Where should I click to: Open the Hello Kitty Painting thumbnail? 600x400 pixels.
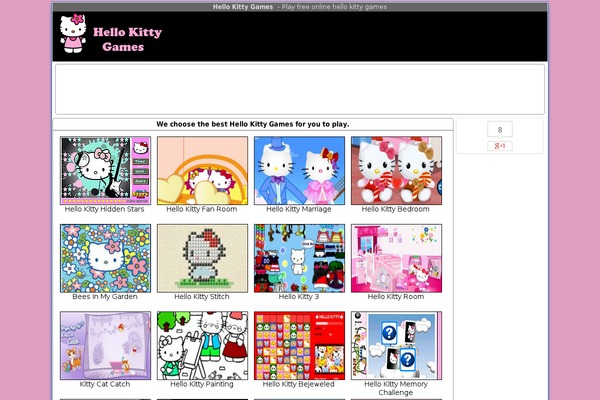(x=202, y=346)
